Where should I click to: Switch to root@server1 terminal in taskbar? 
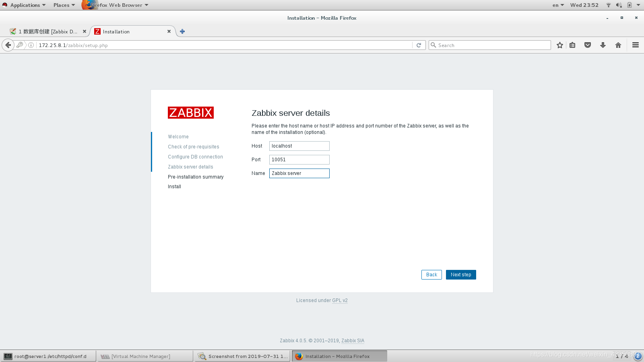[48, 356]
